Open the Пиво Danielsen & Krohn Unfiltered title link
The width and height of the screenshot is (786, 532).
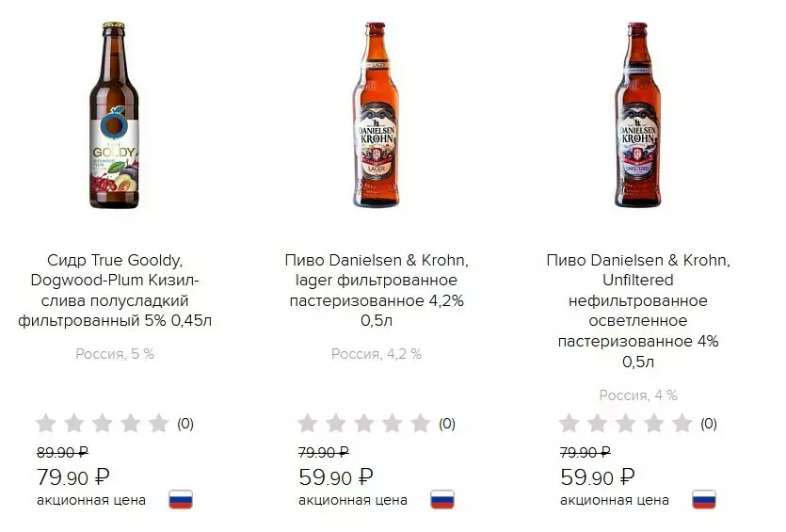(x=638, y=311)
